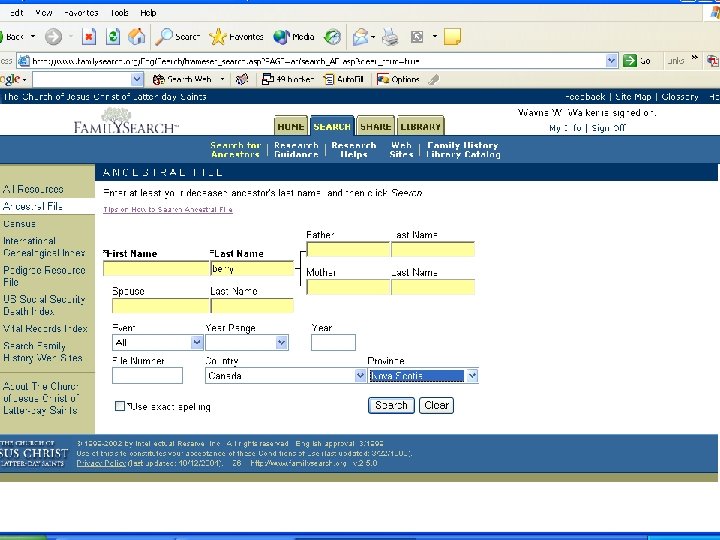Click the browser Forward arrow icon

tap(53, 37)
